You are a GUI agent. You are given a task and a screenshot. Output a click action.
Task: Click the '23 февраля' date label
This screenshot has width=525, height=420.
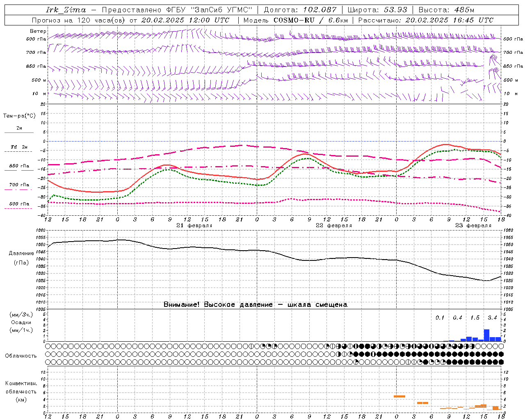coord(473,226)
